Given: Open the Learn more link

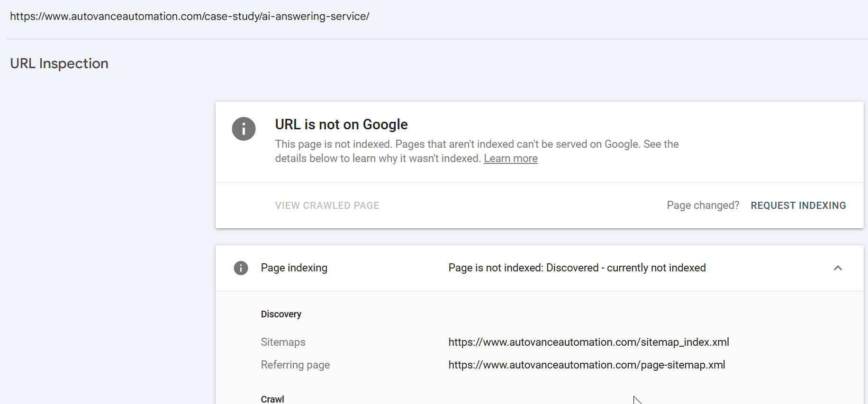Looking at the screenshot, I should [510, 159].
